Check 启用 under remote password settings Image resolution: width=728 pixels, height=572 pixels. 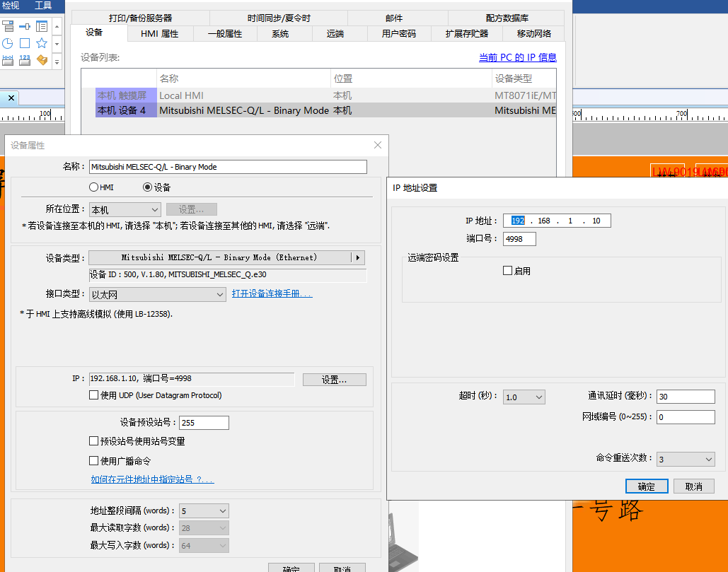[x=507, y=271]
